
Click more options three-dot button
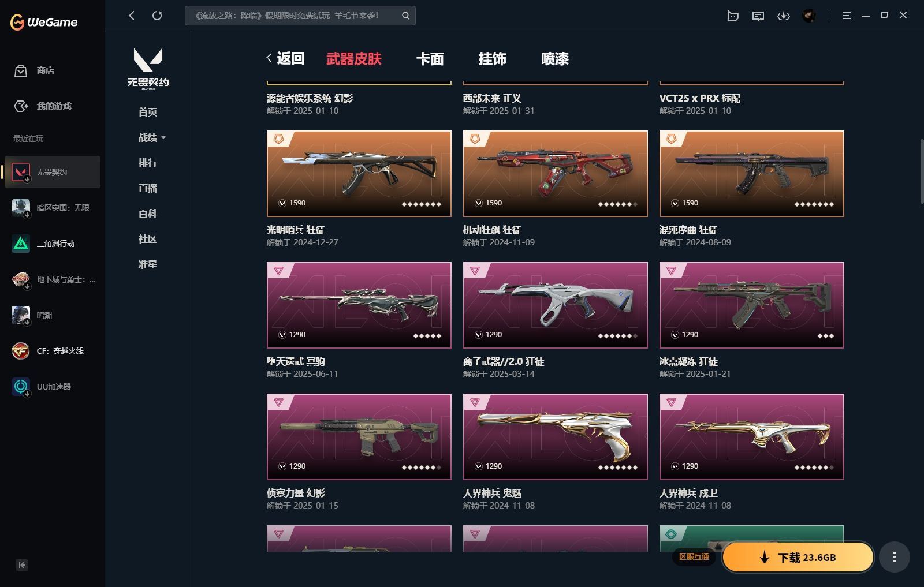tap(895, 557)
